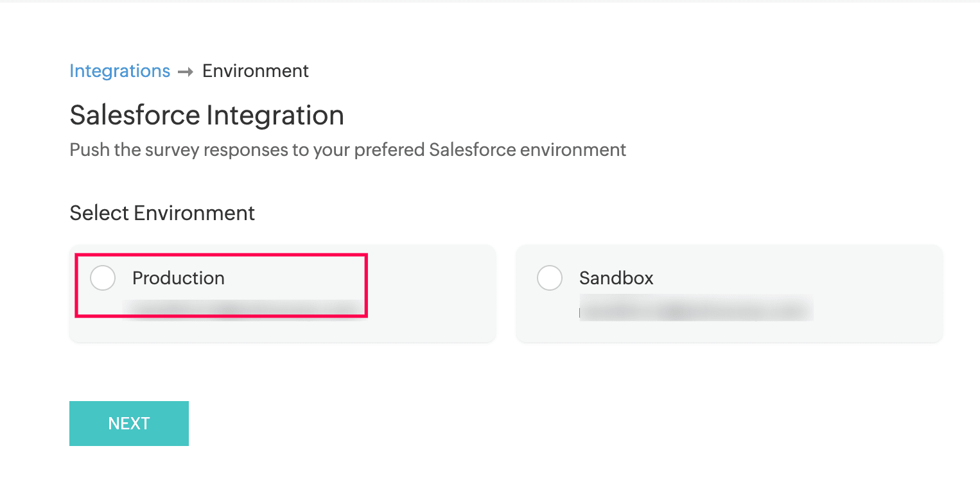
Task: Select the Sandbox radio button
Action: [549, 278]
